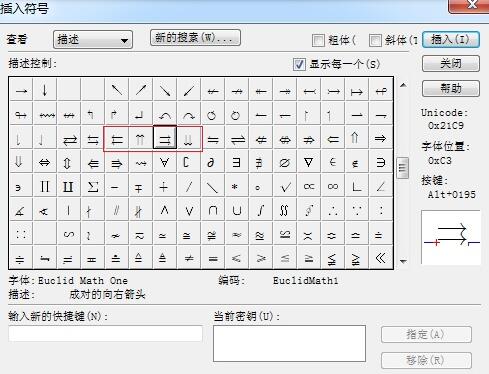This screenshot has width=489, height=374.
Task: Pick the coproduct ∐ symbol
Action: point(69,186)
